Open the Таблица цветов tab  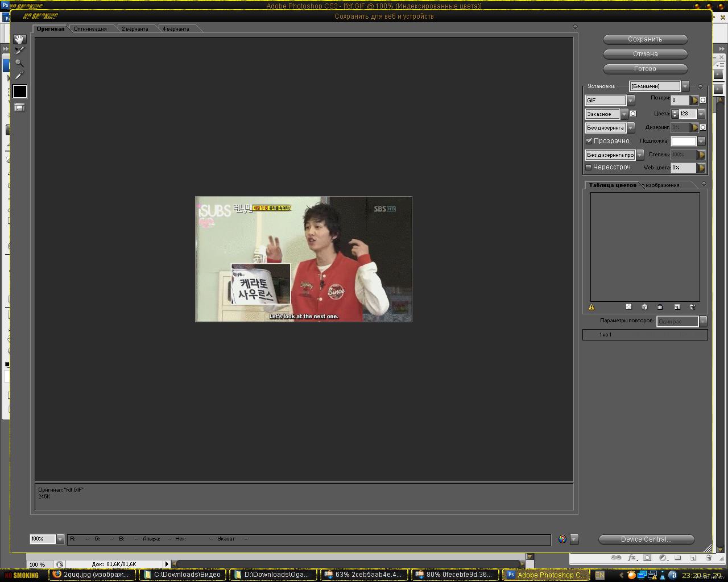point(613,185)
